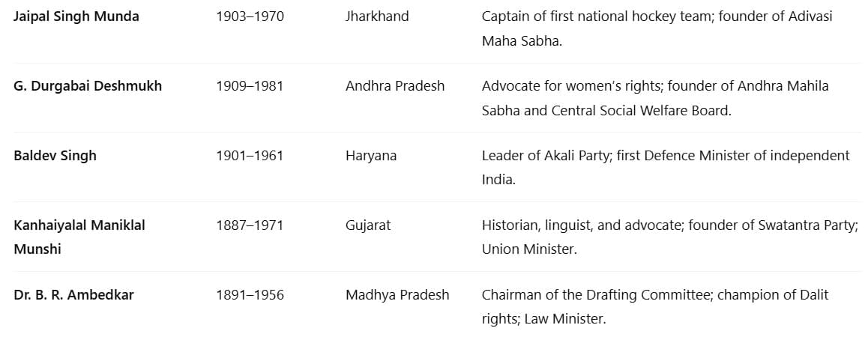
Task: Click the name G. Durgabai Deshmukh
Action: (88, 86)
